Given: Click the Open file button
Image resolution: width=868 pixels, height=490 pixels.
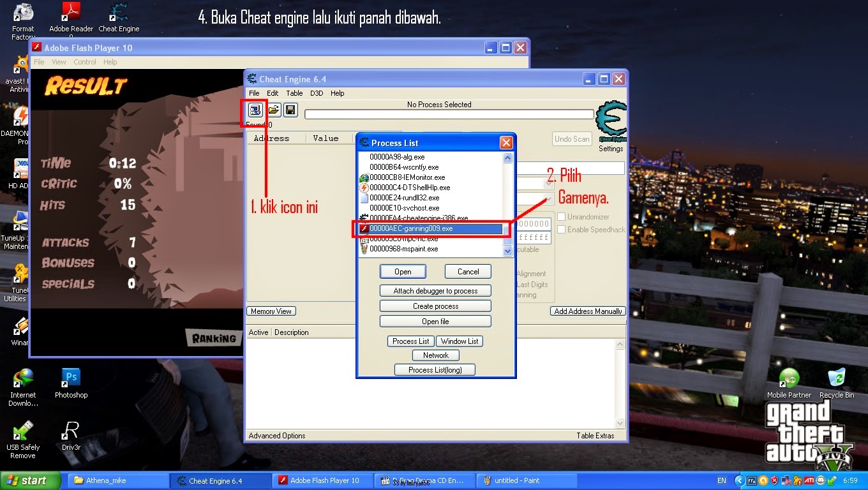Looking at the screenshot, I should [x=435, y=322].
